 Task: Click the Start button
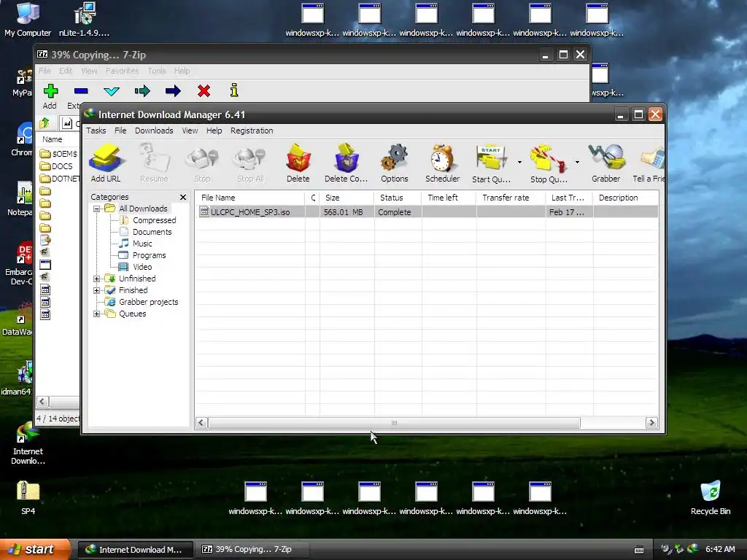(35, 549)
